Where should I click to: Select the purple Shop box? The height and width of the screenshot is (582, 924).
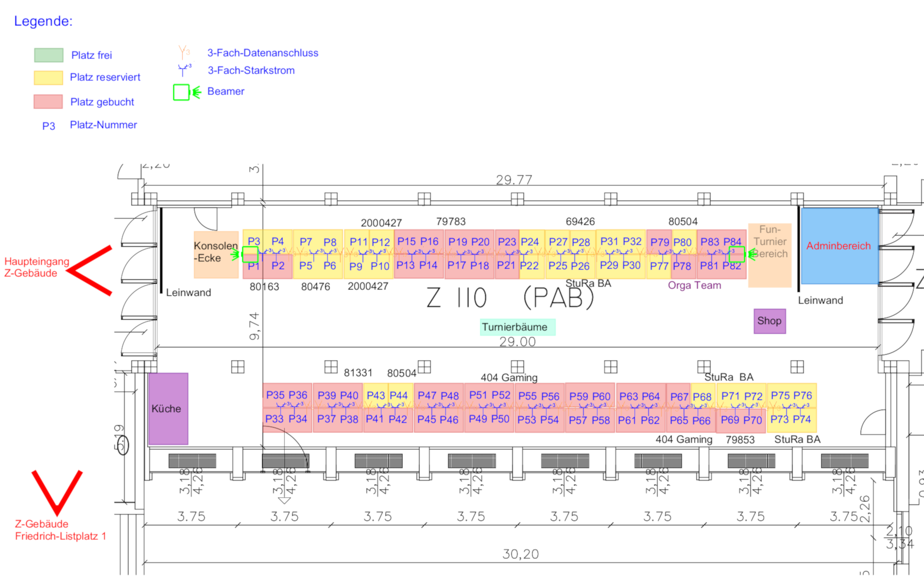tap(769, 321)
